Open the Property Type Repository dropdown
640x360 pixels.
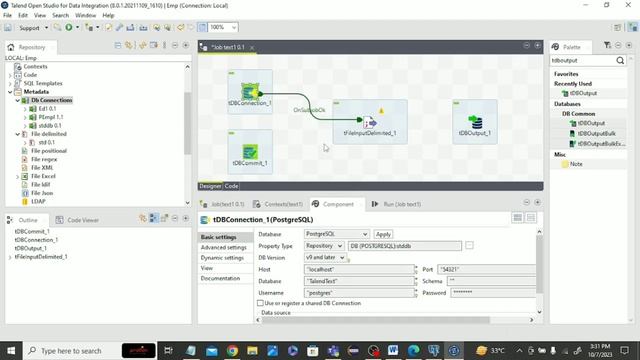tap(324, 246)
